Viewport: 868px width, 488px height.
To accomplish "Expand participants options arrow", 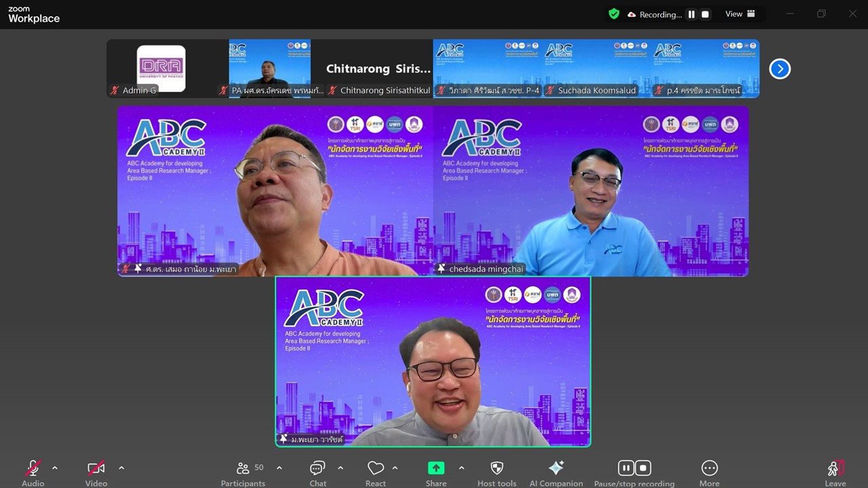I will pos(279,468).
